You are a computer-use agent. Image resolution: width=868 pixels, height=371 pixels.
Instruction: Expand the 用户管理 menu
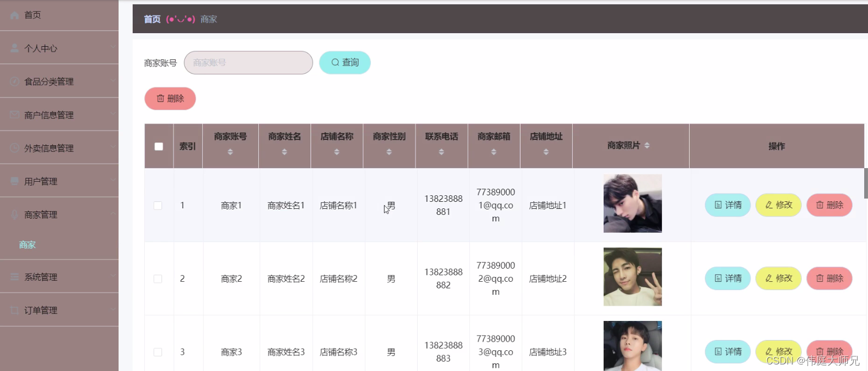click(59, 181)
